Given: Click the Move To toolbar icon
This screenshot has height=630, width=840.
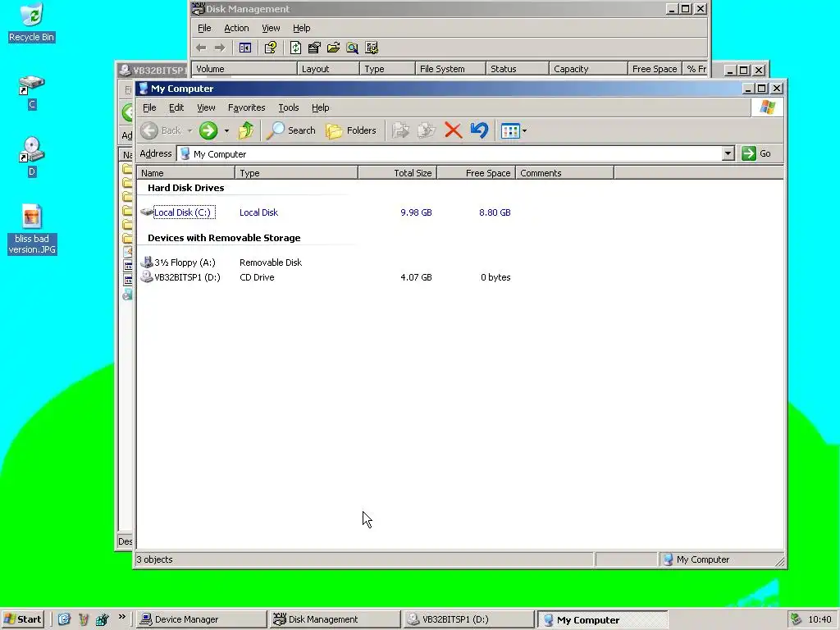Looking at the screenshot, I should pyautogui.click(x=400, y=130).
